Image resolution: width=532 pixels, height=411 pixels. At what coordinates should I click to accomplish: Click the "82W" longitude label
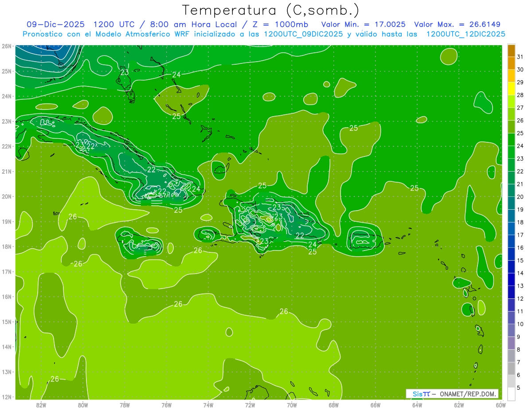coord(41,404)
